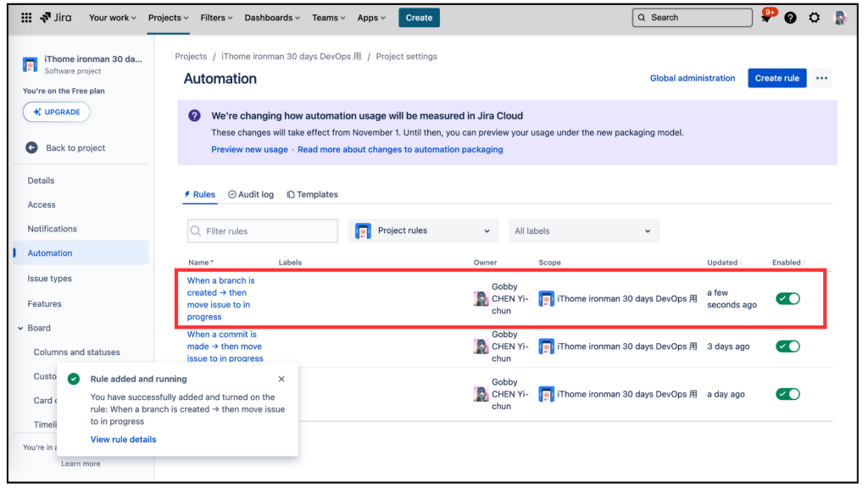Open the app switcher grid icon
868x488 pixels.
pos(26,18)
